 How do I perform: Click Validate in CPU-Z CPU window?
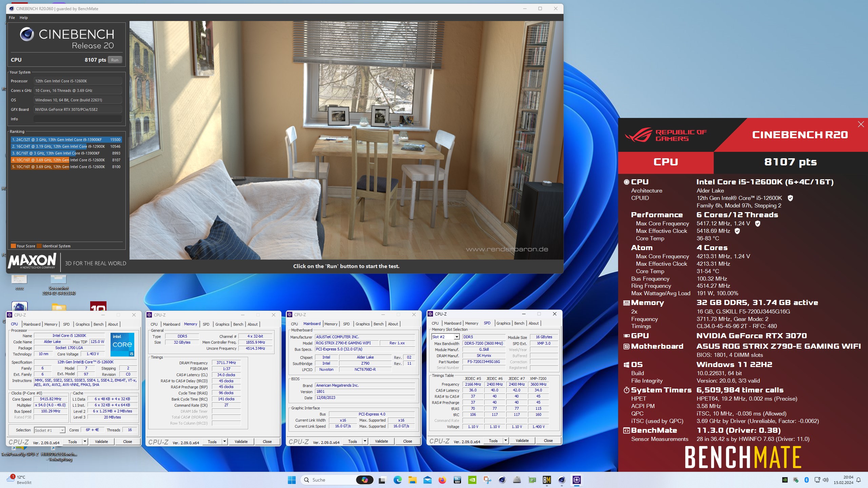(101, 442)
